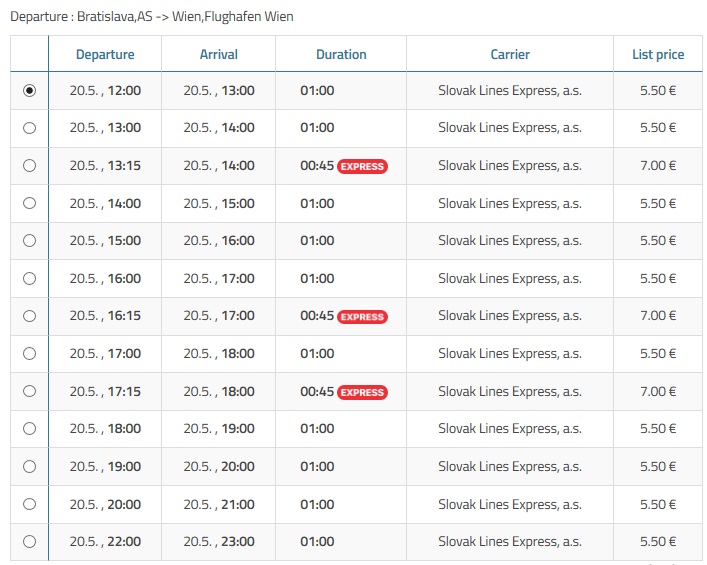This screenshot has height=565, width=707.
Task: Click the List price column header
Action: [x=658, y=54]
